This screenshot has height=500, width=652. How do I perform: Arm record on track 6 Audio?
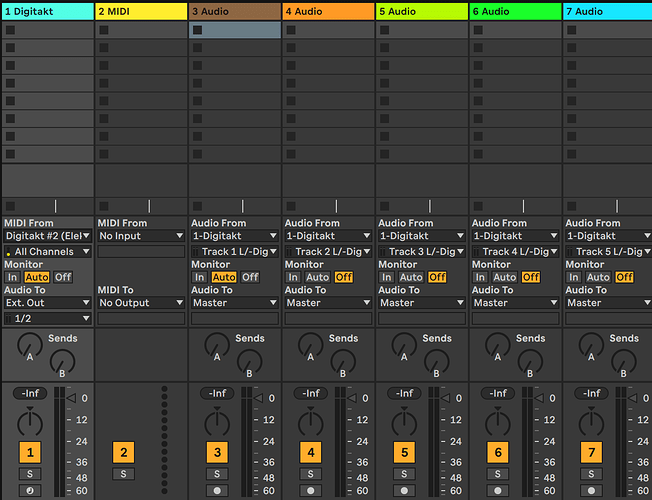pyautogui.click(x=498, y=490)
